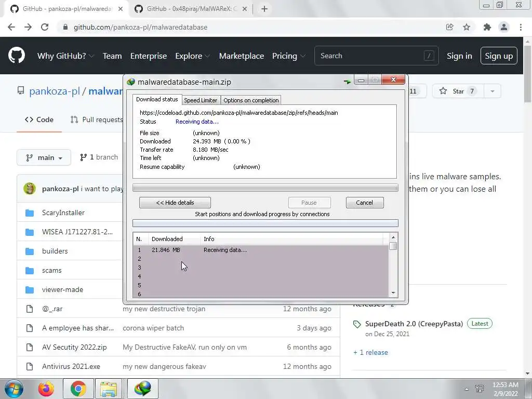Open a new browser tab
This screenshot has height=399, width=532.
click(264, 9)
